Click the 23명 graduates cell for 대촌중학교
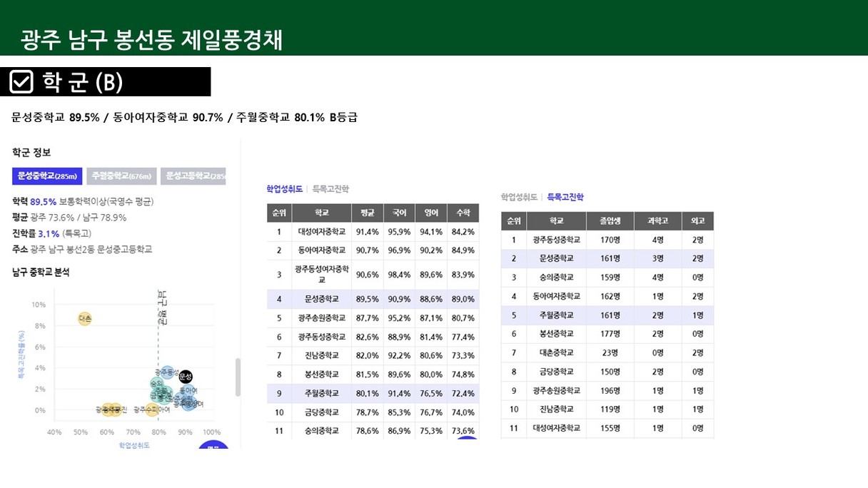The image size is (868, 488). [610, 353]
